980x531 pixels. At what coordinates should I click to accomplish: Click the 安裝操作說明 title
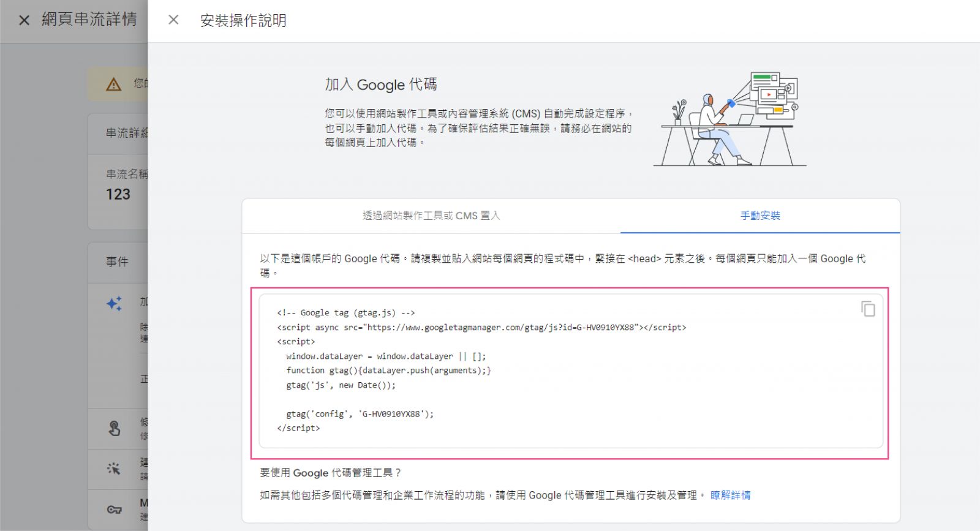(x=243, y=21)
